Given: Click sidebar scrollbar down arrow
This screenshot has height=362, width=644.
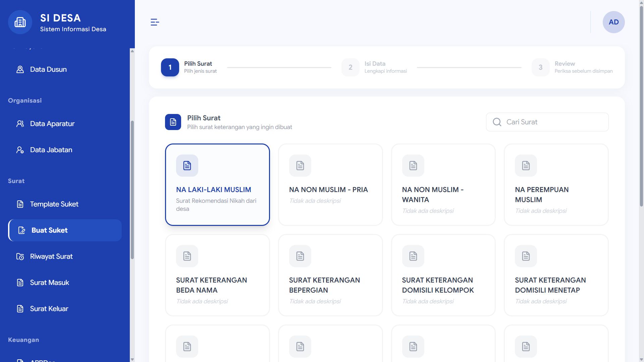Looking at the screenshot, I should pyautogui.click(x=132, y=359).
